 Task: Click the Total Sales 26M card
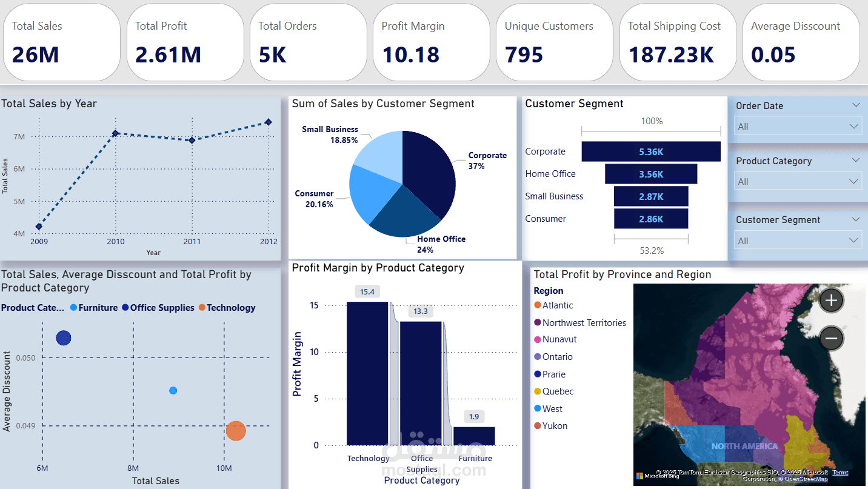pyautogui.click(x=62, y=42)
